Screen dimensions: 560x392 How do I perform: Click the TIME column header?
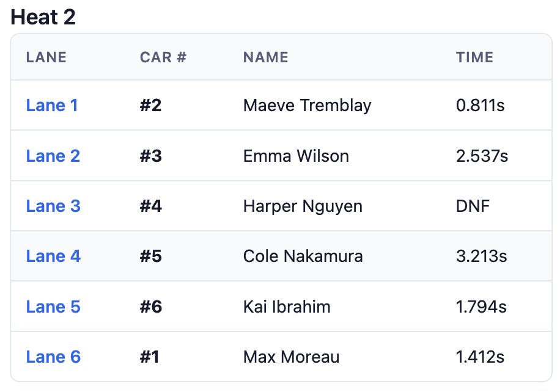point(475,57)
